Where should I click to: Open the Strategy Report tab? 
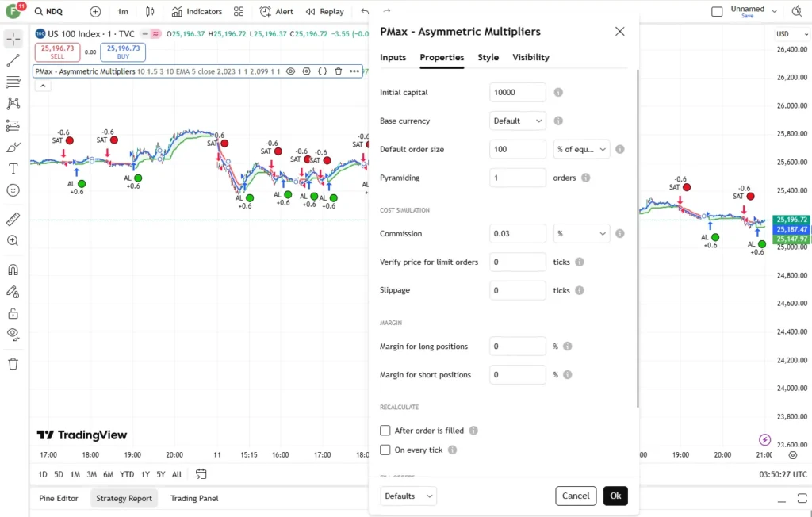coord(124,498)
